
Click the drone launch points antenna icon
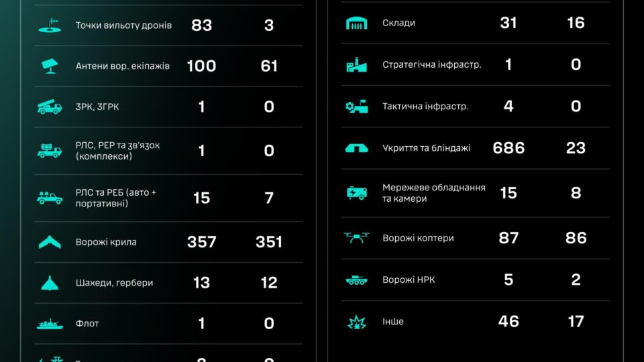[x=50, y=25]
